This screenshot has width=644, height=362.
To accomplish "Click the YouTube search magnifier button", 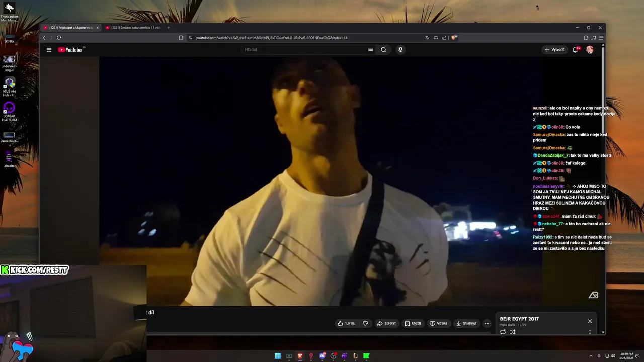I will coord(383,50).
